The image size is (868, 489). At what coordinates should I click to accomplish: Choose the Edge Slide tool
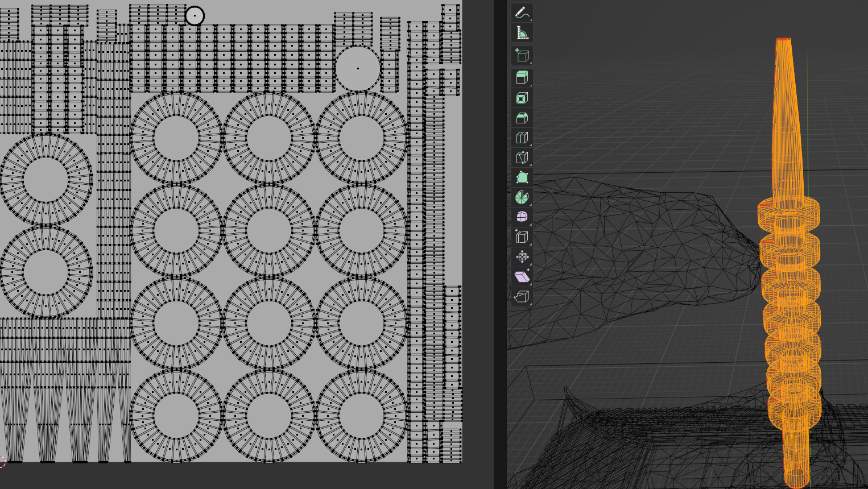[522, 237]
